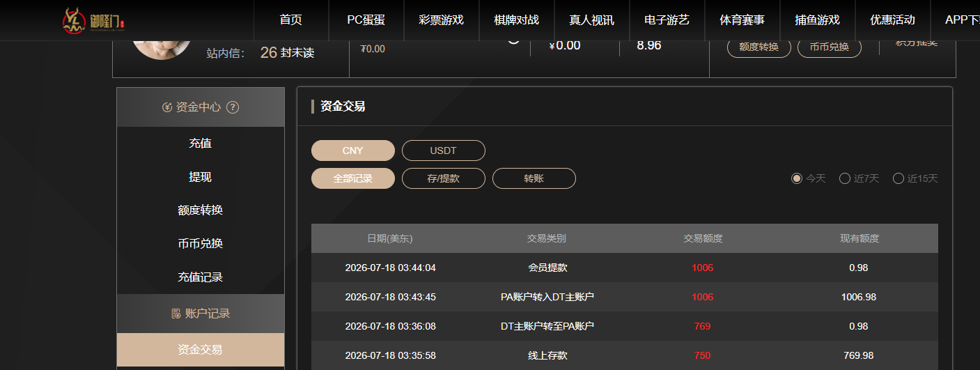
Task: Open the 资金中心 help question-mark icon
Action: tap(233, 107)
